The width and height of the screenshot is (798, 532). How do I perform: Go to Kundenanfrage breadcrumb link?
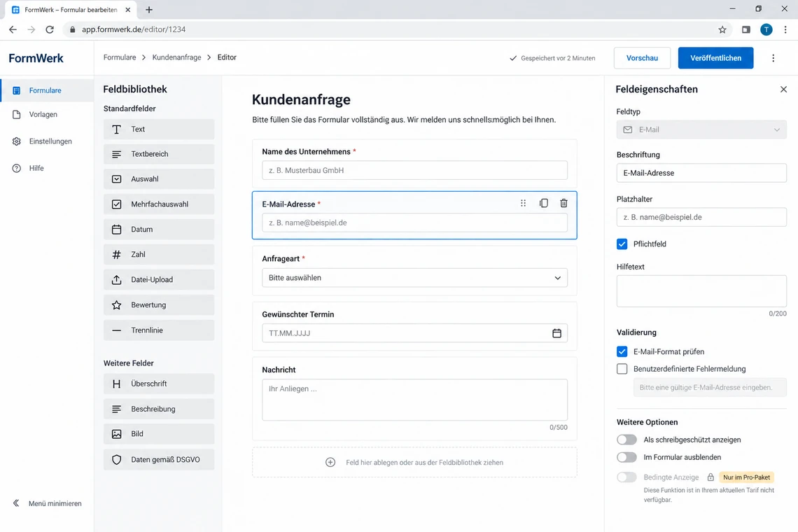176,57
